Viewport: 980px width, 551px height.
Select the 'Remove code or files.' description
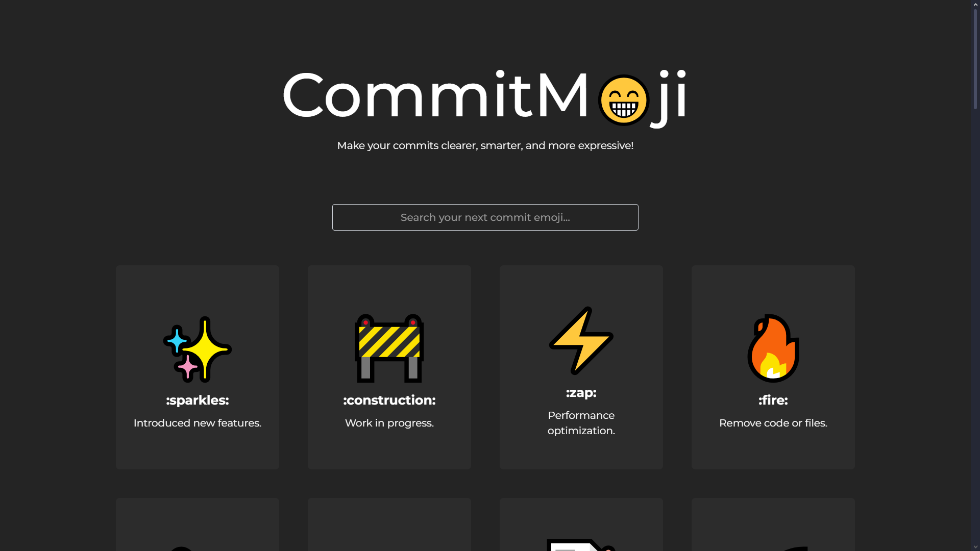click(x=773, y=423)
